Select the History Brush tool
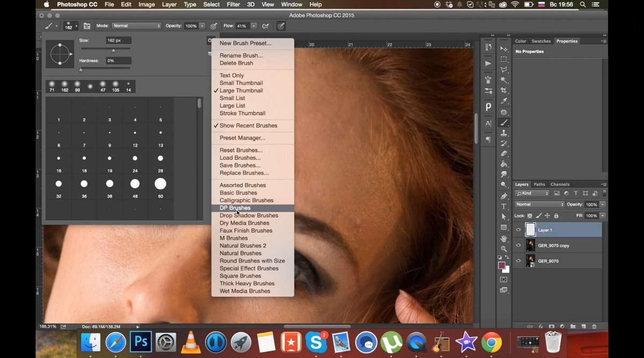644x358 pixels. pos(503,143)
